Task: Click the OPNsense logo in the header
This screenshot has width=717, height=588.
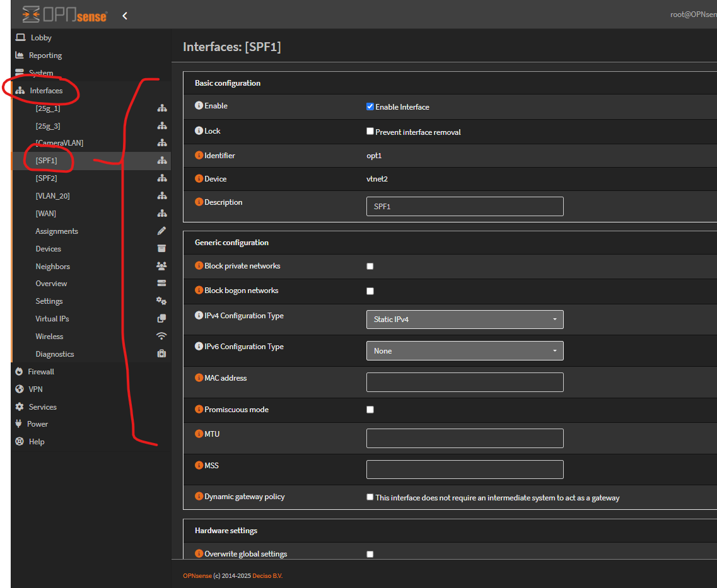Action: pos(63,14)
